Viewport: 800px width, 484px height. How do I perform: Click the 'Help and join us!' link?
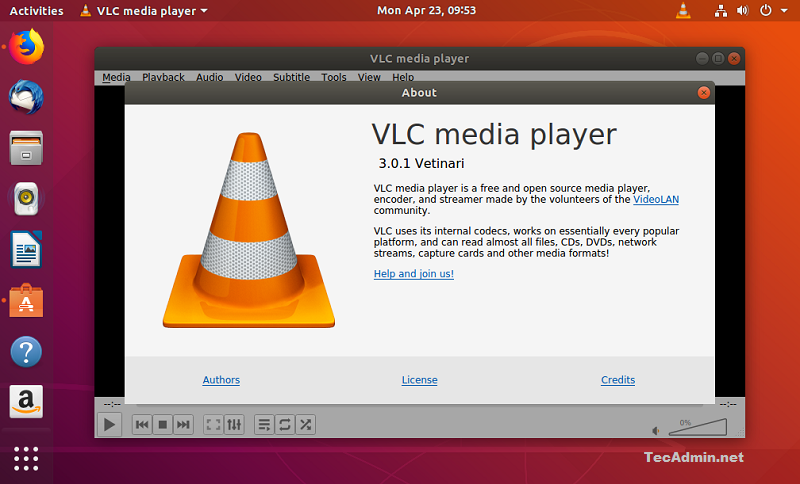click(414, 274)
